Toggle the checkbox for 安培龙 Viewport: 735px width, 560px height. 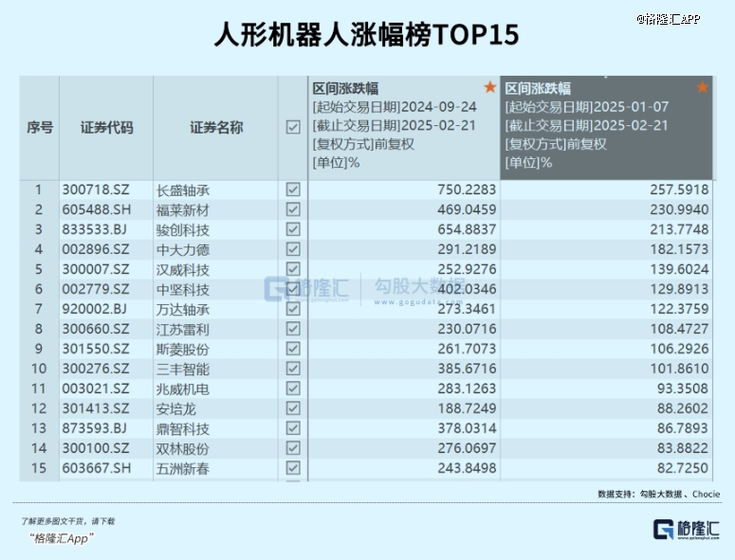pos(293,408)
